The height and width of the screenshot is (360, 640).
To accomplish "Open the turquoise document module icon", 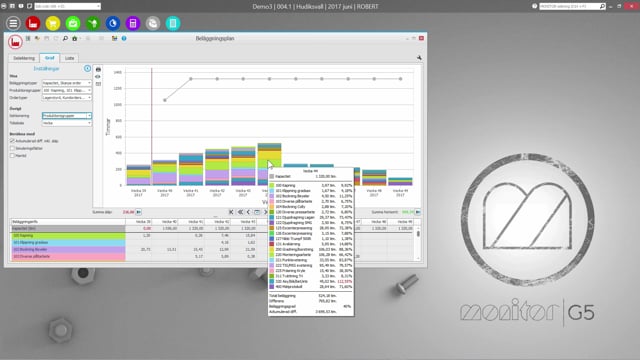I will pyautogui.click(x=173, y=23).
